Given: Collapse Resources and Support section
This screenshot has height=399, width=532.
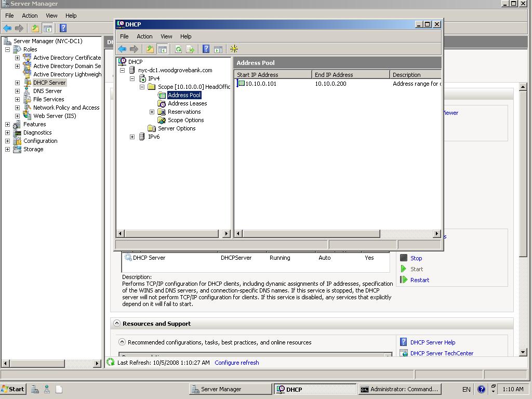Looking at the screenshot, I should (117, 323).
